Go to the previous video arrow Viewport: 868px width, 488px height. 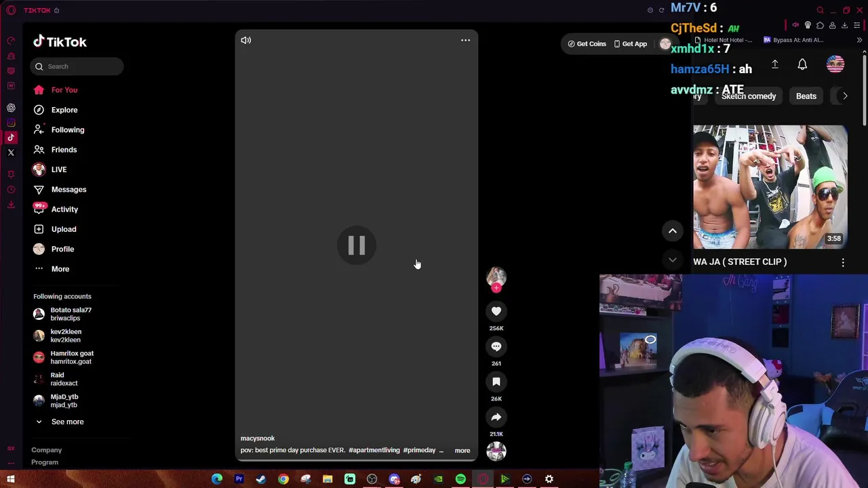coord(673,231)
